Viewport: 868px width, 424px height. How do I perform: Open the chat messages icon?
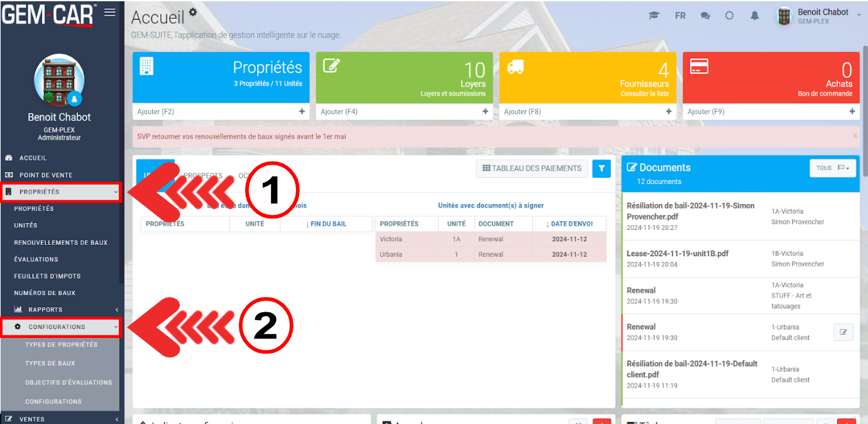pyautogui.click(x=705, y=16)
